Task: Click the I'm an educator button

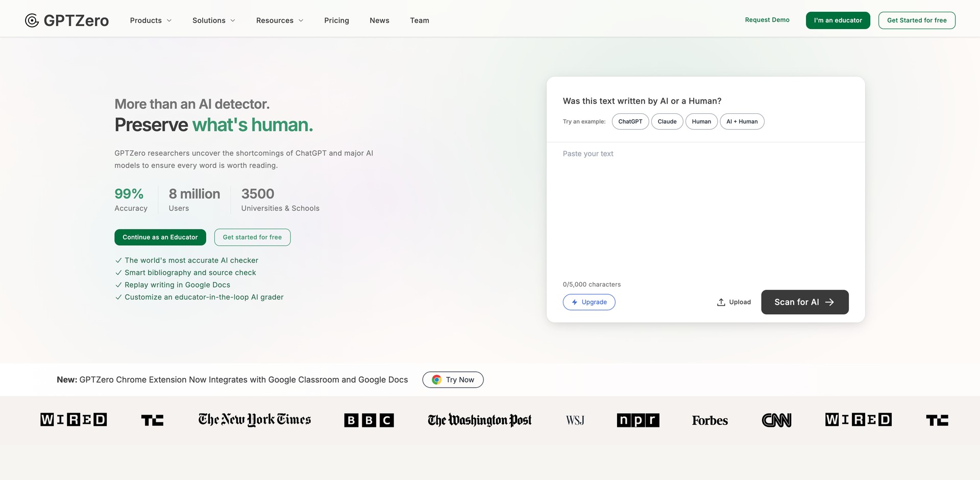Action: pyautogui.click(x=838, y=20)
